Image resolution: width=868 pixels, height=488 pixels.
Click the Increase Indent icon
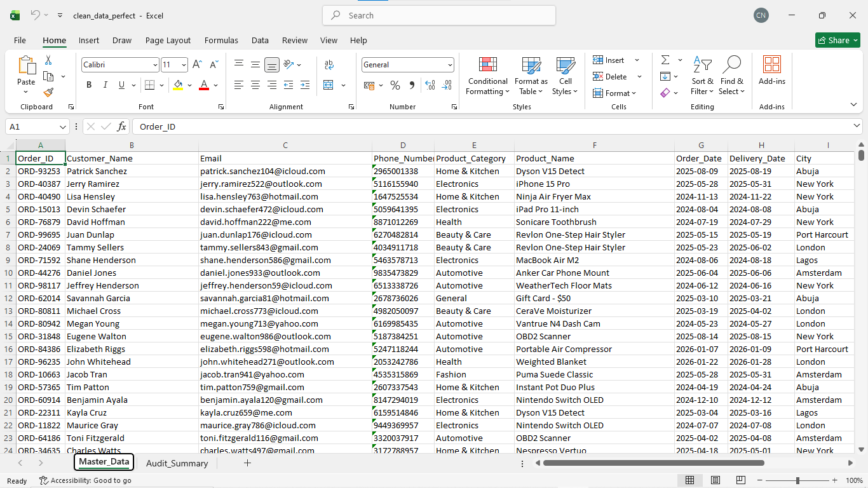(305, 85)
